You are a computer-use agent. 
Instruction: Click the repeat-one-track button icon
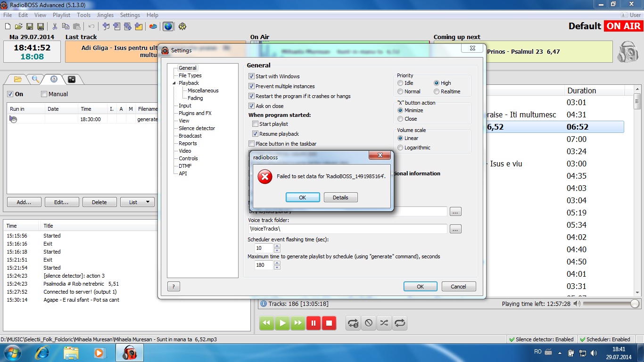[353, 323]
